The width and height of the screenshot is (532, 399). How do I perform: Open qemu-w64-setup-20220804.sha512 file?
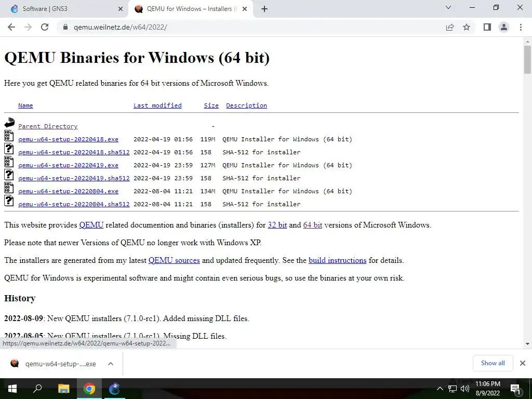click(74, 204)
